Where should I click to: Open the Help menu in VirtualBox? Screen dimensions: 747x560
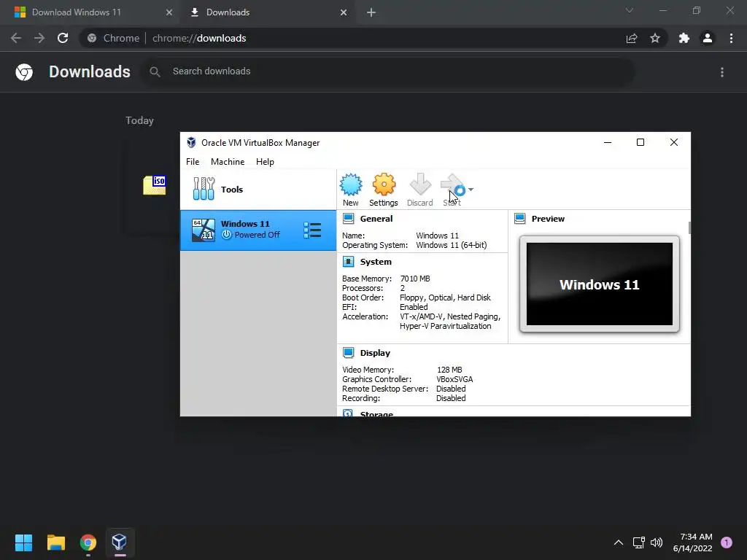[x=265, y=161]
